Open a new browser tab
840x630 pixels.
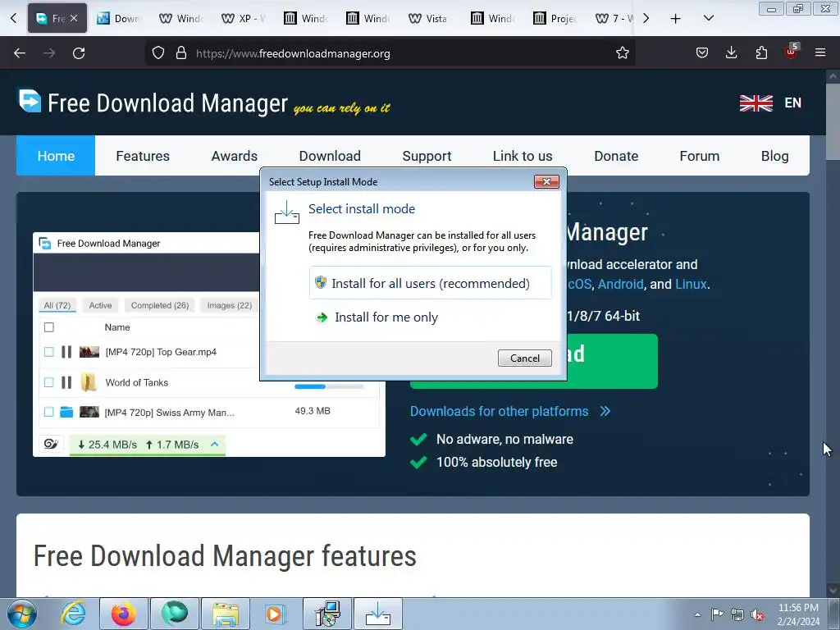[676, 19]
